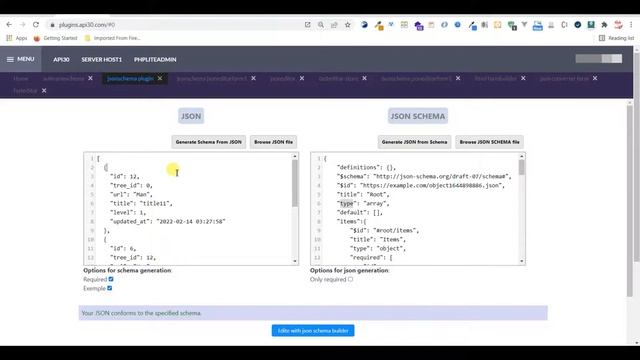This screenshot has height=360, width=640.
Task: Close the jsonschema plugin tab
Action: click(x=160, y=78)
